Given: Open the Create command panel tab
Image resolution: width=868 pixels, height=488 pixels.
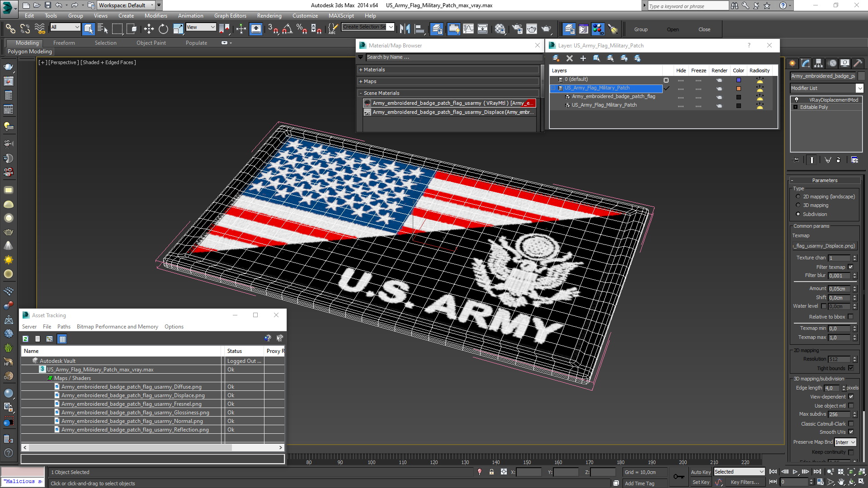Looking at the screenshot, I should coord(793,63).
